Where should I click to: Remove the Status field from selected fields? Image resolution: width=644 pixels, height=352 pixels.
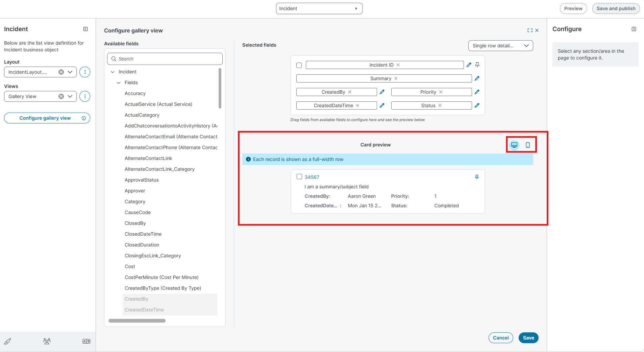tap(440, 105)
